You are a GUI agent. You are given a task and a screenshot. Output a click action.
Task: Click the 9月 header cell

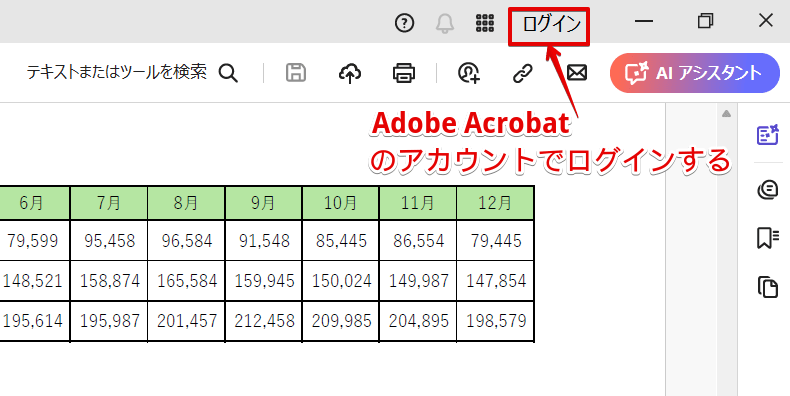264,203
